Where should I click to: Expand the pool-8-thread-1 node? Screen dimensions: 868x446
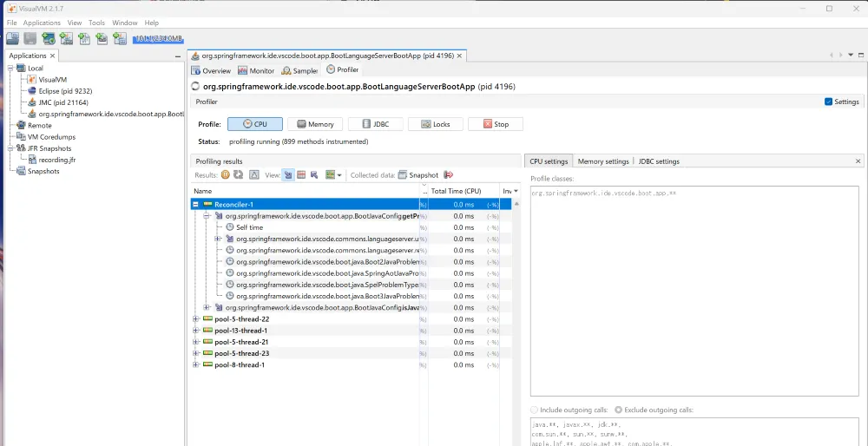195,364
